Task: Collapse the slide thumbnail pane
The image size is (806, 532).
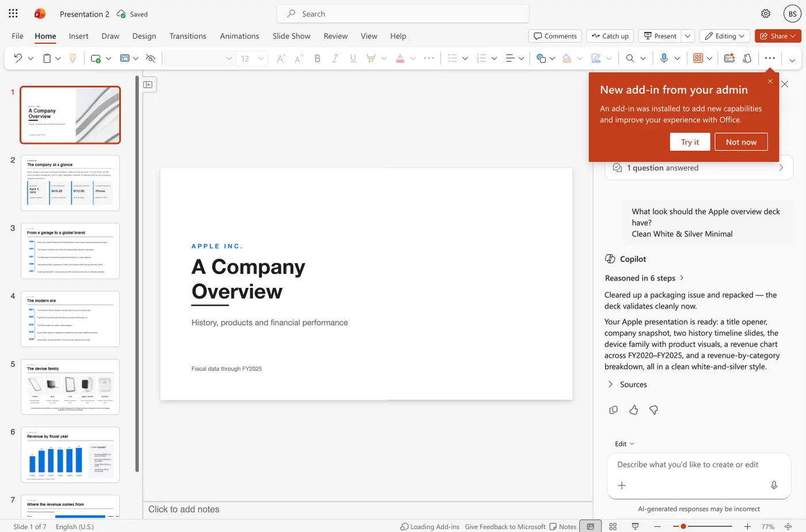Action: click(x=148, y=85)
